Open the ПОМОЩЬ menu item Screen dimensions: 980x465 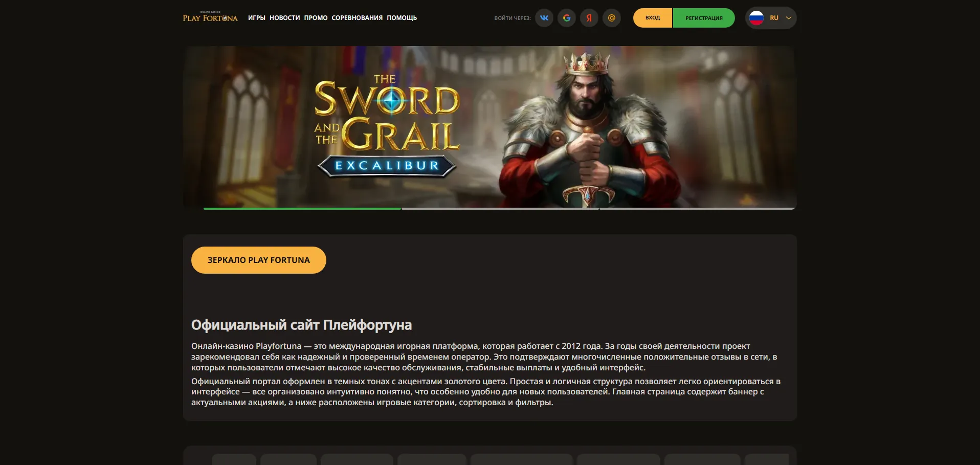[x=402, y=18]
